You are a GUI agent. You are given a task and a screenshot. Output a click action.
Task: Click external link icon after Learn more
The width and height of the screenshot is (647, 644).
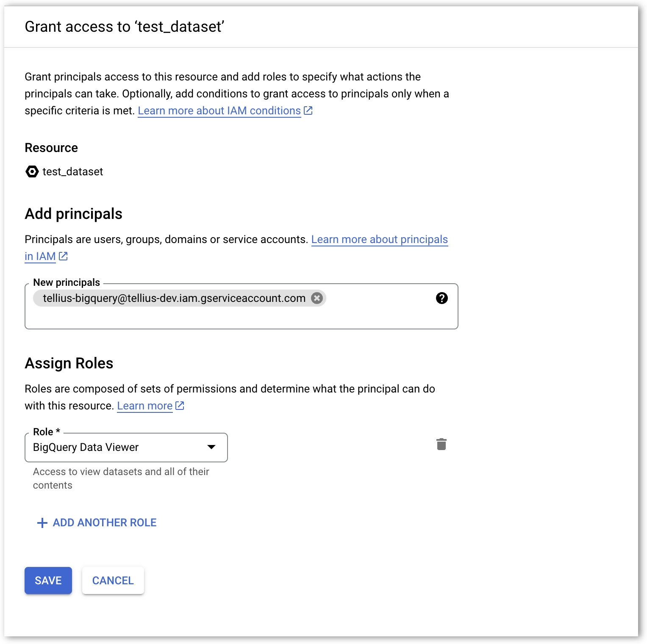[180, 406]
